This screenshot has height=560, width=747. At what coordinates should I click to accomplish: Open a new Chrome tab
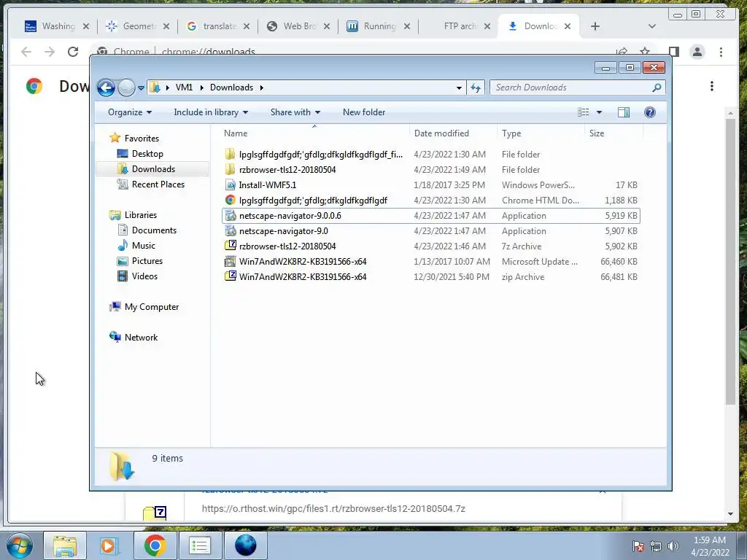coord(595,26)
